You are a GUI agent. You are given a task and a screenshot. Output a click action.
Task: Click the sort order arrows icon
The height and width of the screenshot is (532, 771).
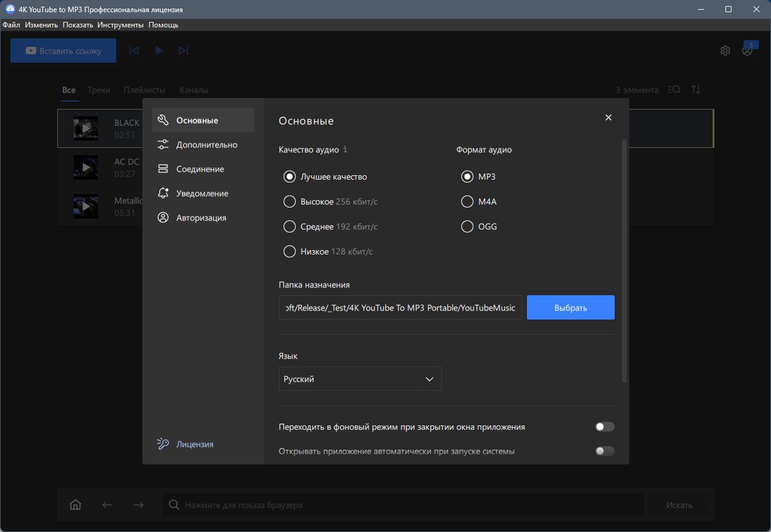point(697,89)
